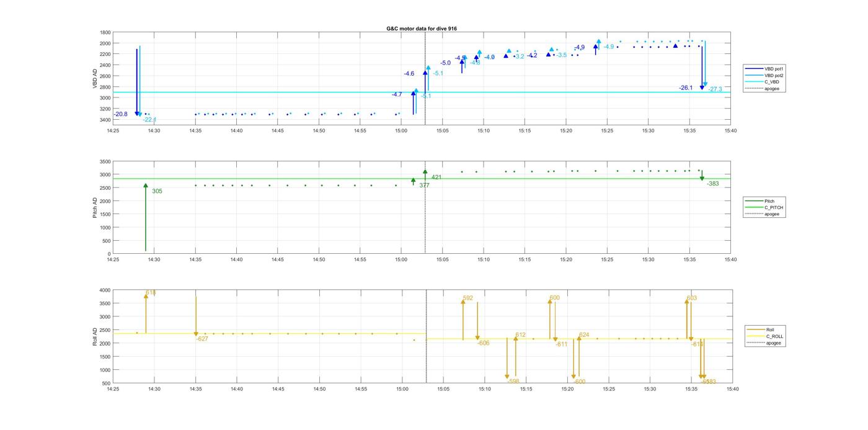This screenshot has width=868, height=430.
Task: Click the '-20.8' VBD data label
Action: point(121,114)
